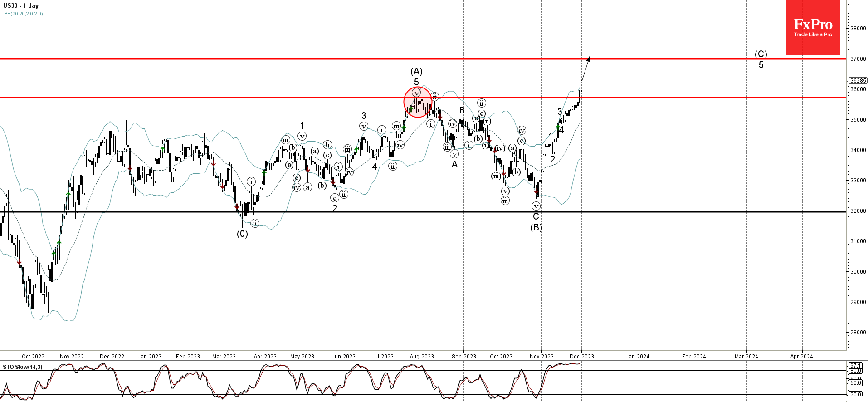Click the (B) wave label

click(x=536, y=227)
